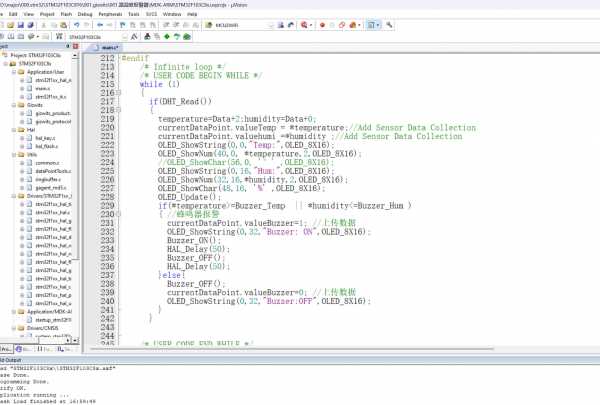
Task: Click the Save file toolbar icon
Action: click(x=21, y=25)
